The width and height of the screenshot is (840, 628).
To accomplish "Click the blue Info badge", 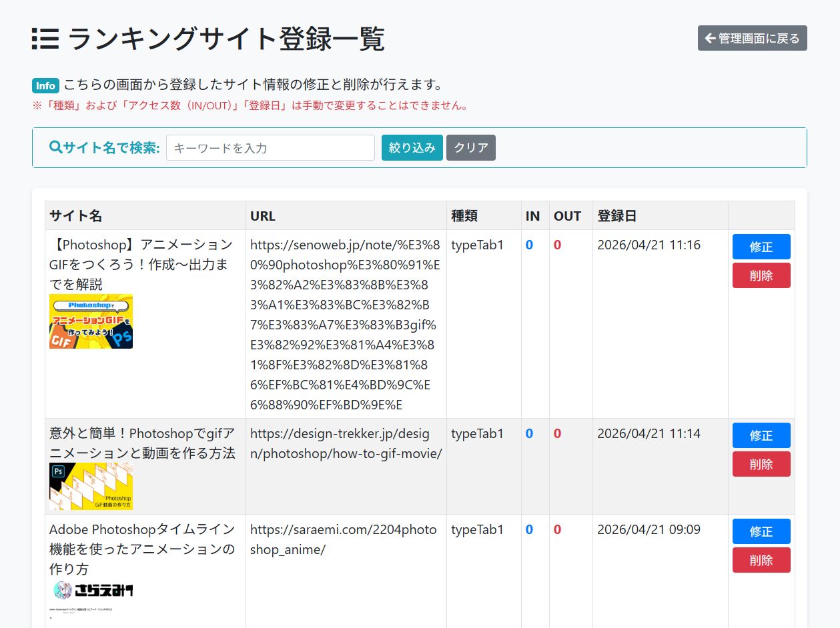I will 45,86.
